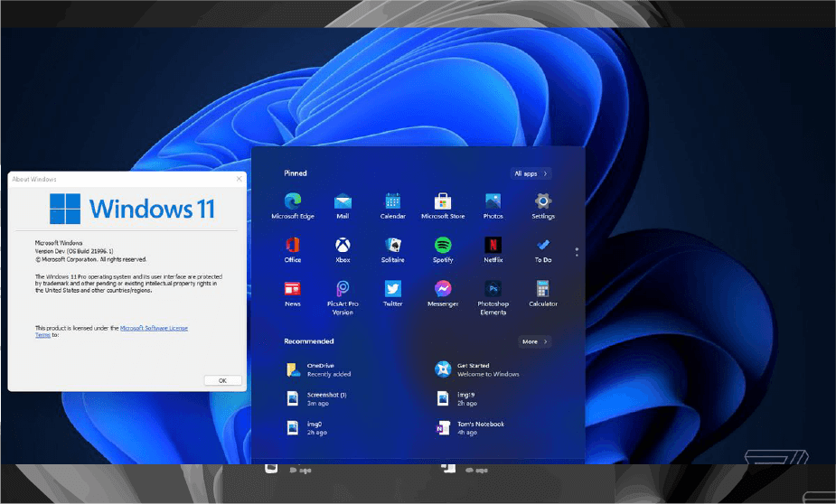Open Tom's Notebook in OneNote

click(x=470, y=428)
